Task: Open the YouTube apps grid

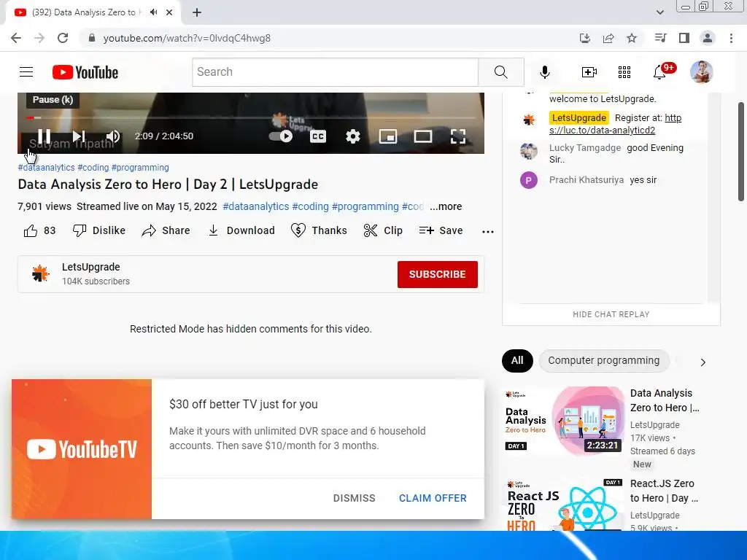Action: tap(624, 72)
